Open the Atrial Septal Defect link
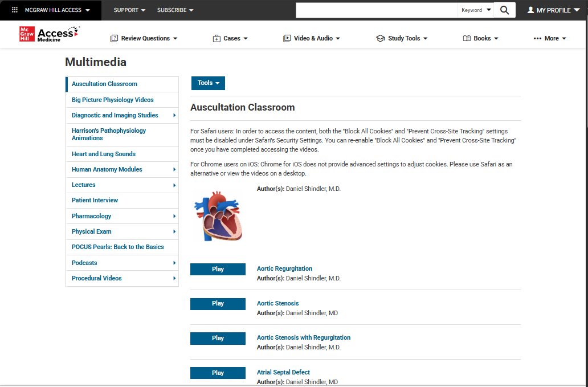Viewport: 588px width, 387px height. (x=283, y=372)
